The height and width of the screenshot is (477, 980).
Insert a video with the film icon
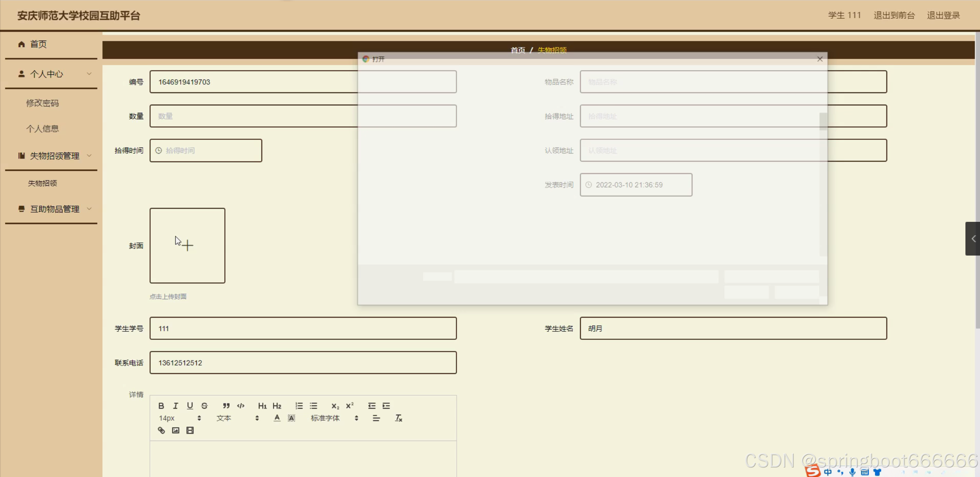tap(190, 430)
